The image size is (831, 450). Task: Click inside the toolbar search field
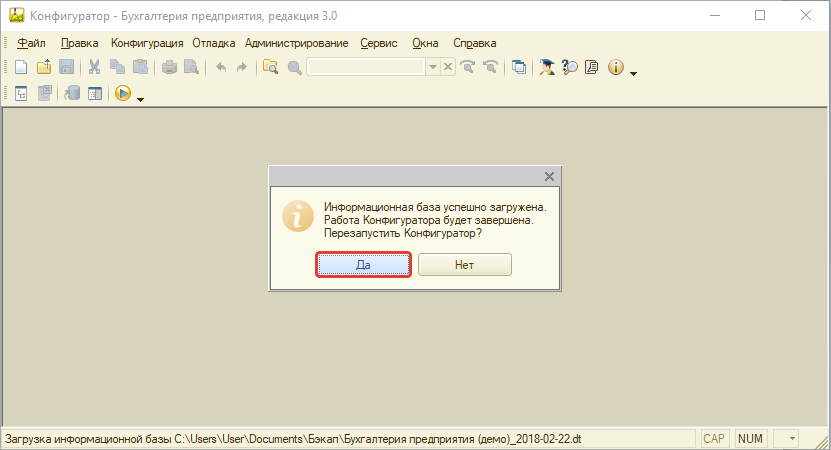pos(366,67)
